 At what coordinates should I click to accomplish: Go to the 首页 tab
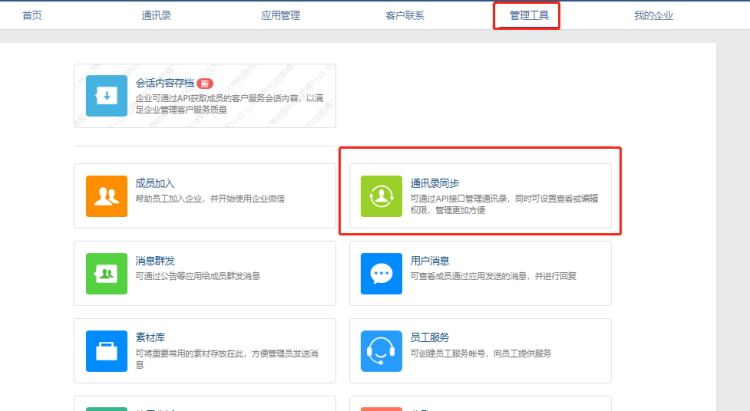pos(32,16)
